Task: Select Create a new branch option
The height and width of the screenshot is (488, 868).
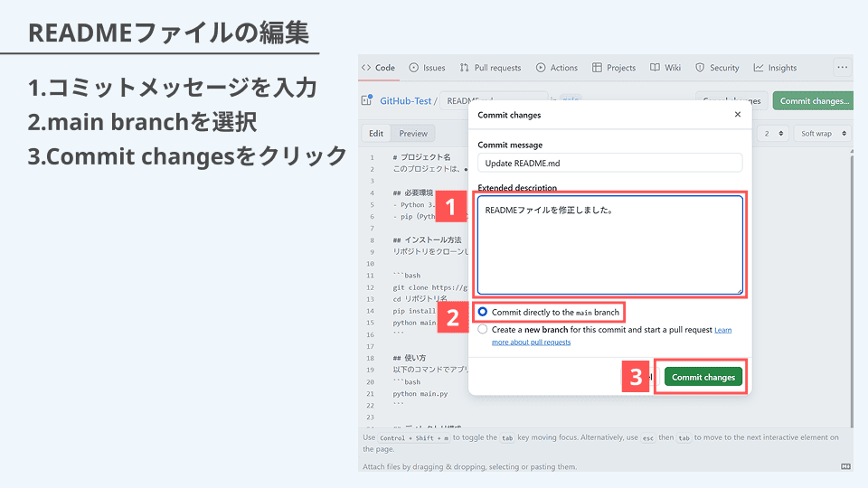Action: [483, 329]
